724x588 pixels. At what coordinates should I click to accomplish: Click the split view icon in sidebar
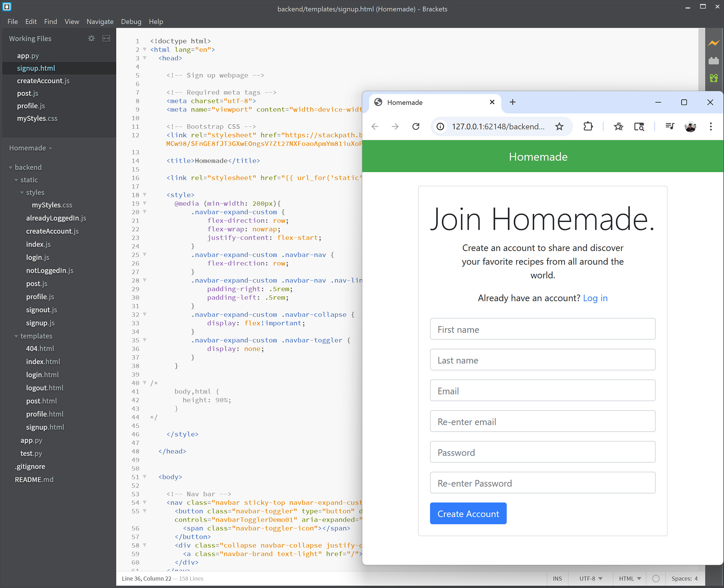[x=106, y=39]
